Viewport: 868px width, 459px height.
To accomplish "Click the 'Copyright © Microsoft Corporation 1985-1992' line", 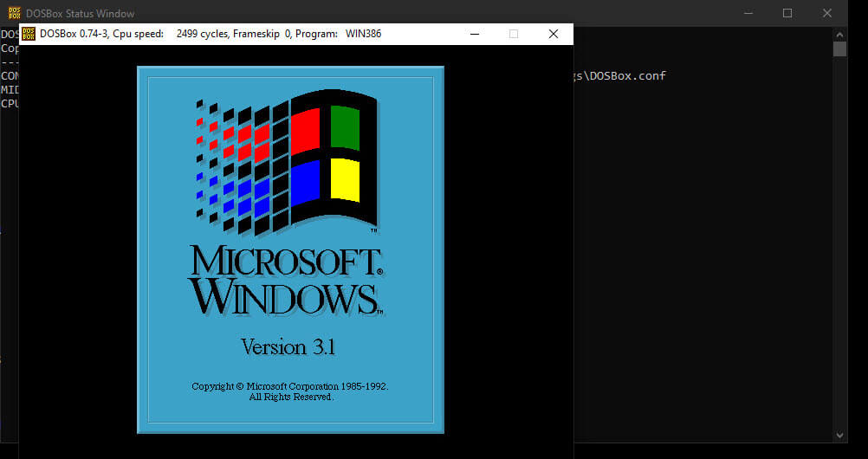I will [290, 386].
